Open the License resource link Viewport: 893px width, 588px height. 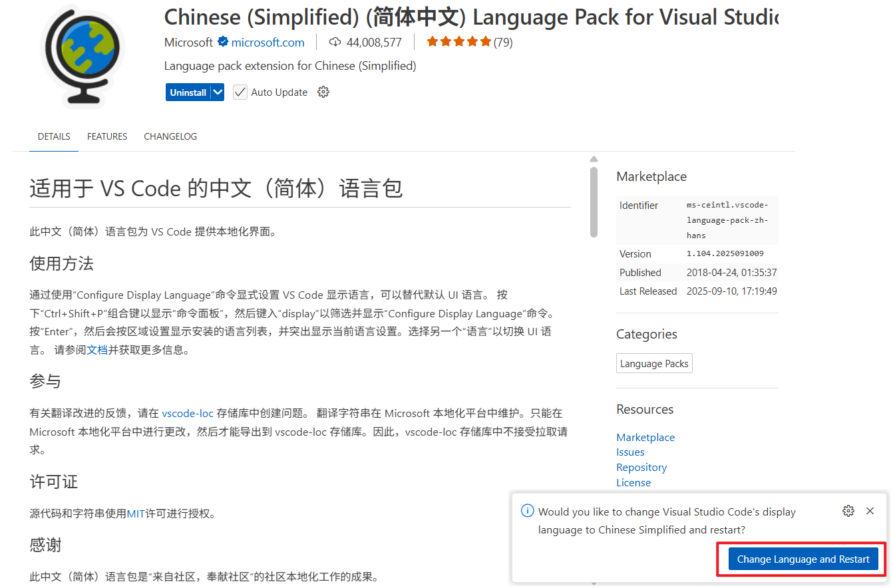pos(633,482)
